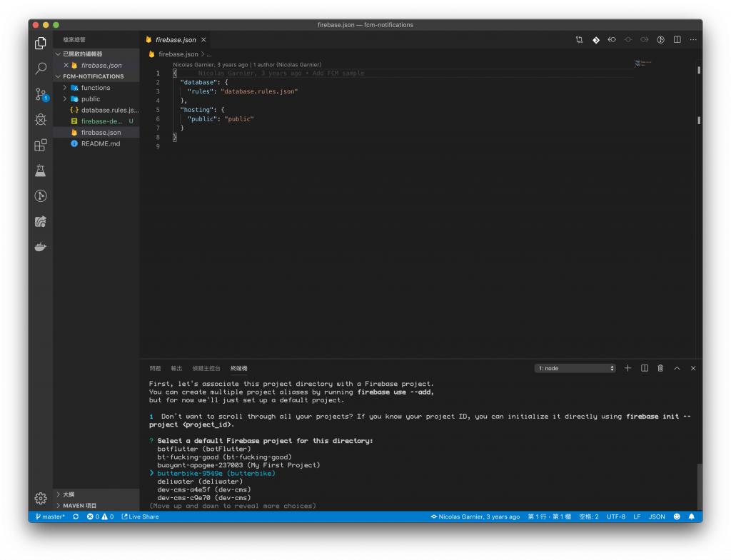Expand the public folder
This screenshot has width=731, height=560.
tap(91, 99)
